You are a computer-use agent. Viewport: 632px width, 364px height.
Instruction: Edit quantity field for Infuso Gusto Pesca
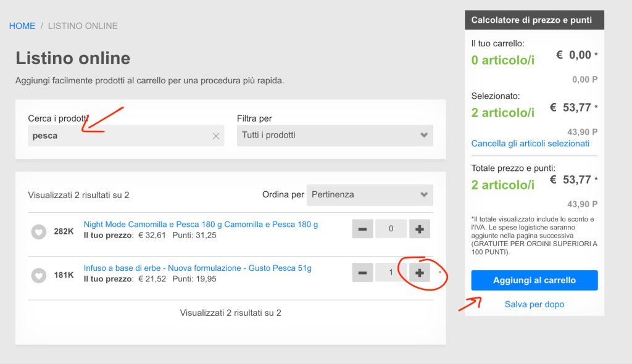pos(391,273)
